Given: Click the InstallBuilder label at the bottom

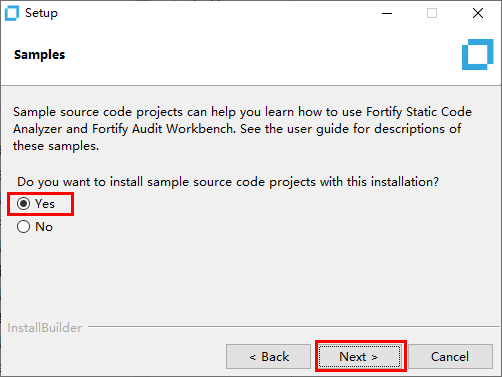Looking at the screenshot, I should click(45, 328).
